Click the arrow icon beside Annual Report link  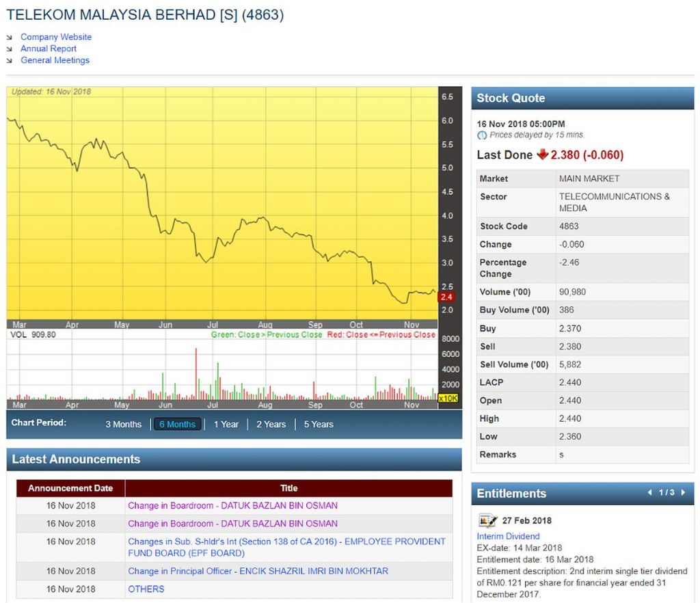coord(9,48)
